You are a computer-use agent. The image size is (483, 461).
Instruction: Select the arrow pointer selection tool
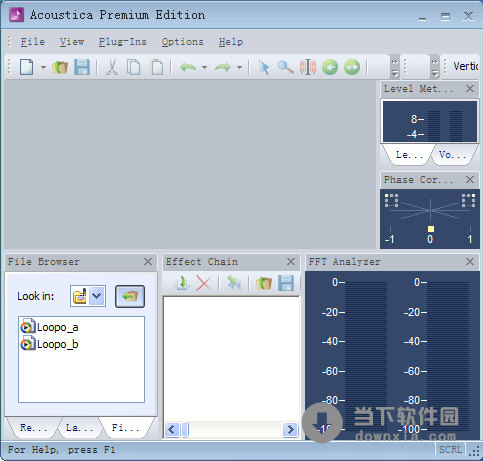[x=264, y=67]
